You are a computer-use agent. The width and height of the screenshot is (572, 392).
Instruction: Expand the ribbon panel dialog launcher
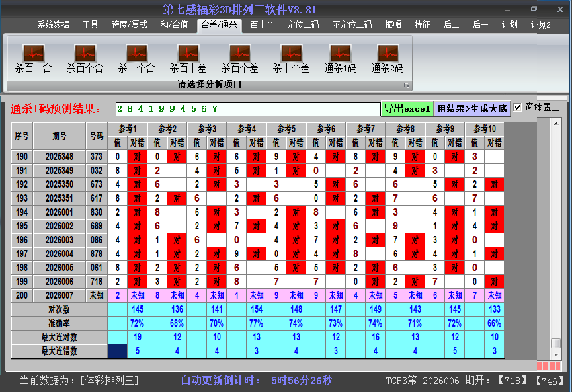point(407,85)
